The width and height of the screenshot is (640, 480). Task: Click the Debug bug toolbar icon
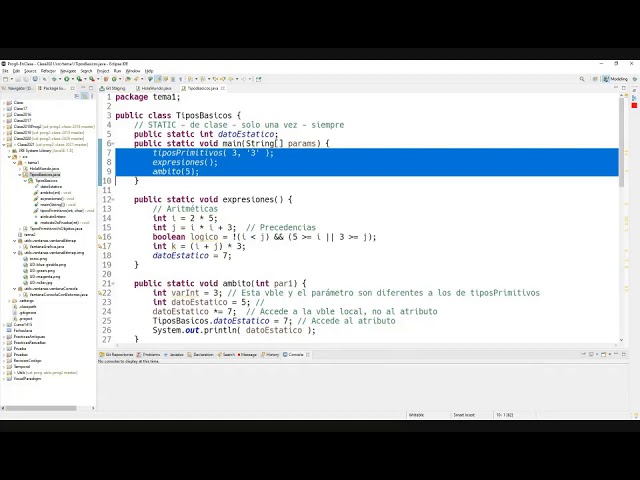[54, 79]
